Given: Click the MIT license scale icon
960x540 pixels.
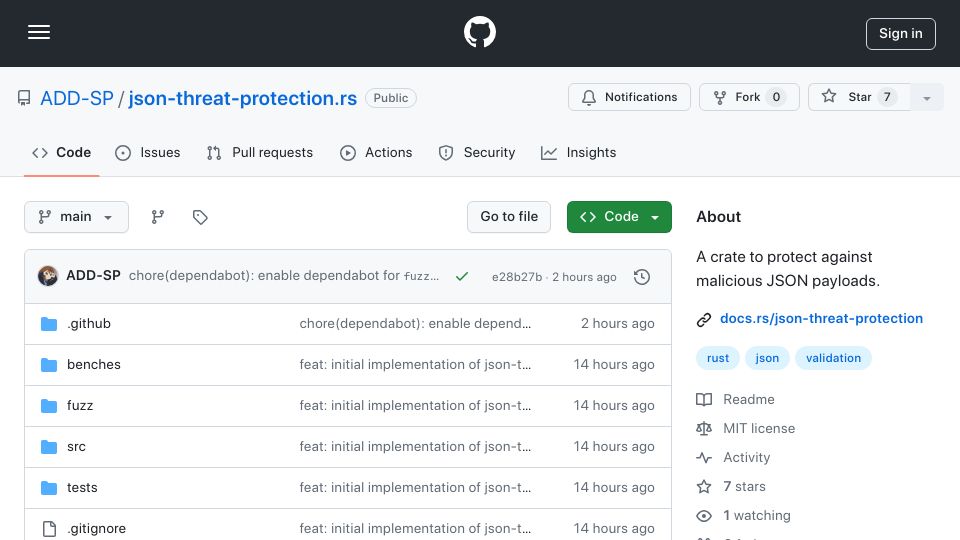Looking at the screenshot, I should click(704, 429).
